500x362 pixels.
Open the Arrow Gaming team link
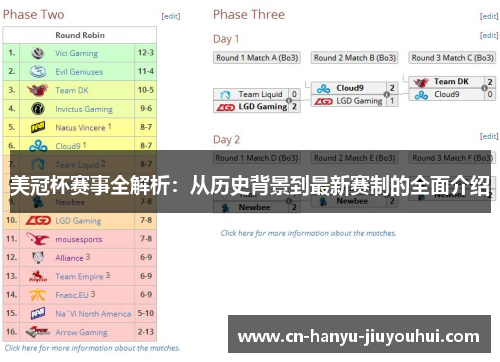(81, 332)
